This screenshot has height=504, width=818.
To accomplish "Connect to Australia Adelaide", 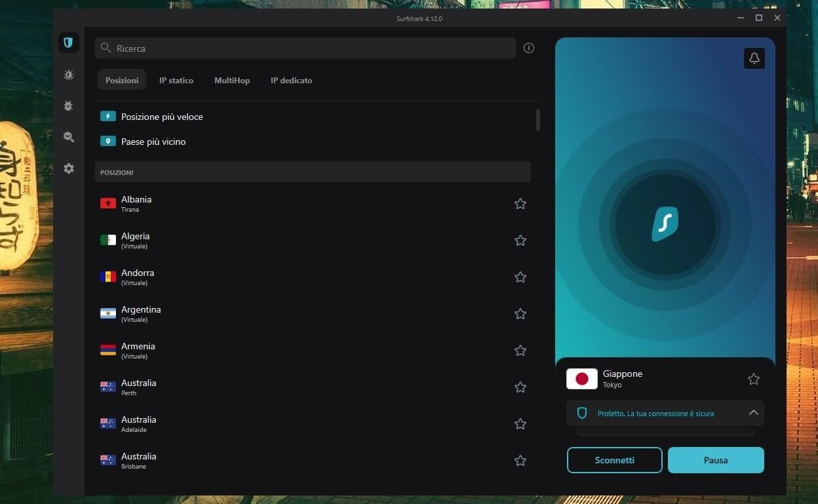I will coord(313,424).
